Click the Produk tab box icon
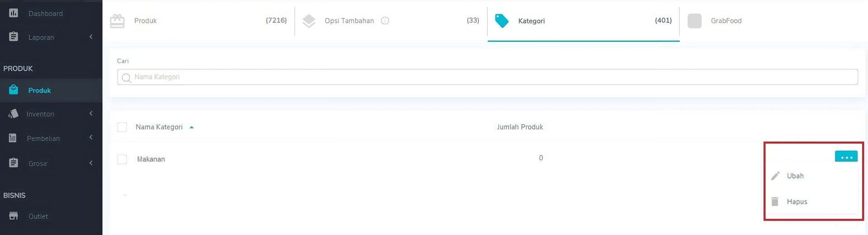 pyautogui.click(x=117, y=21)
